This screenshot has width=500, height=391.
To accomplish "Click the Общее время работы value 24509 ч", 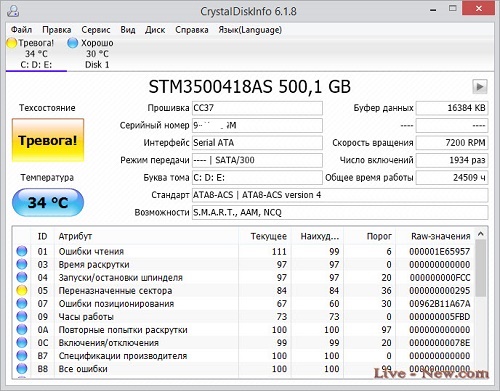I will 452,177.
